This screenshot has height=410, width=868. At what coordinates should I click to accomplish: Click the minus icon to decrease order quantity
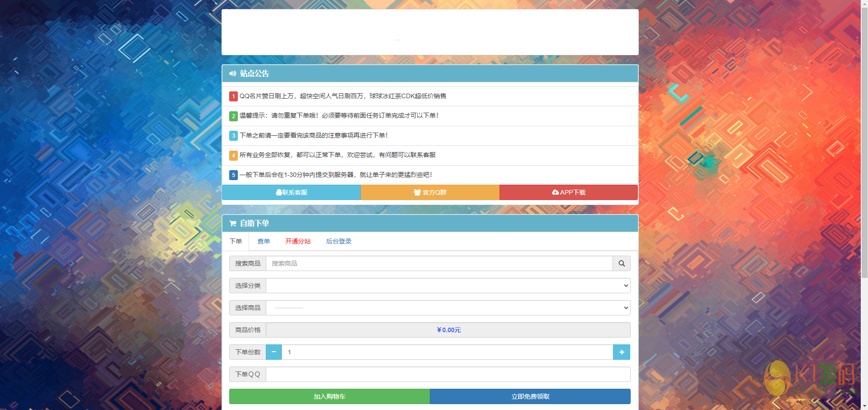click(x=274, y=352)
